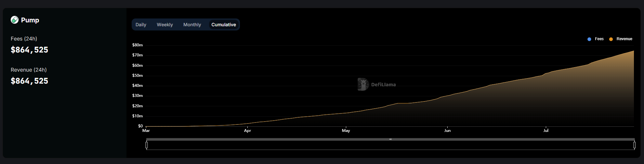644x164 pixels.
Task: Switch to the Daily view
Action: pyautogui.click(x=141, y=25)
